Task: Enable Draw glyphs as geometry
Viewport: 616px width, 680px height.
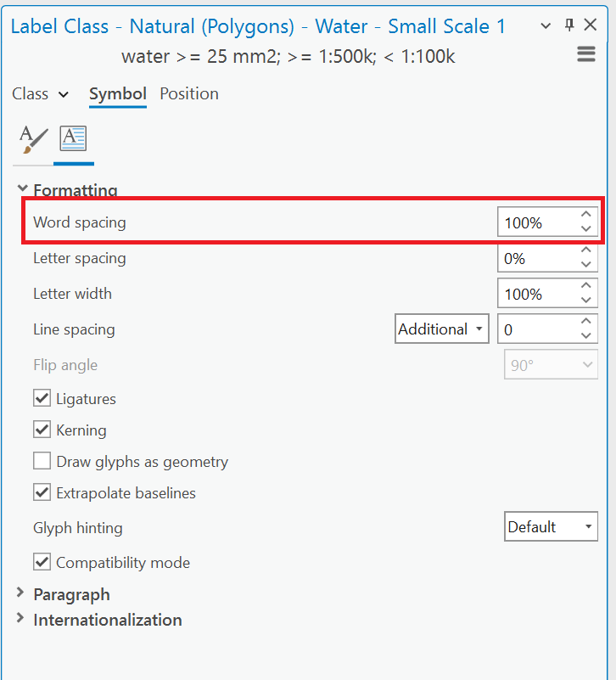Action: pos(42,461)
